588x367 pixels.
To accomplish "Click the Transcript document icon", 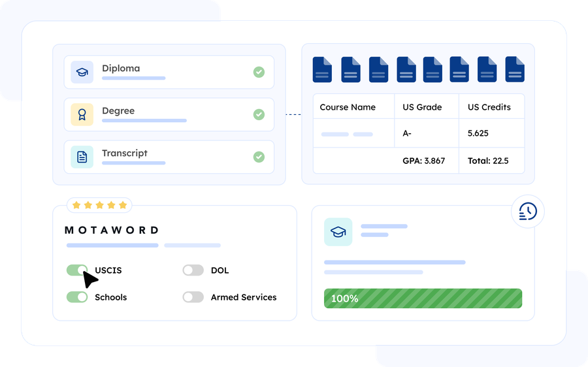I will pos(82,157).
